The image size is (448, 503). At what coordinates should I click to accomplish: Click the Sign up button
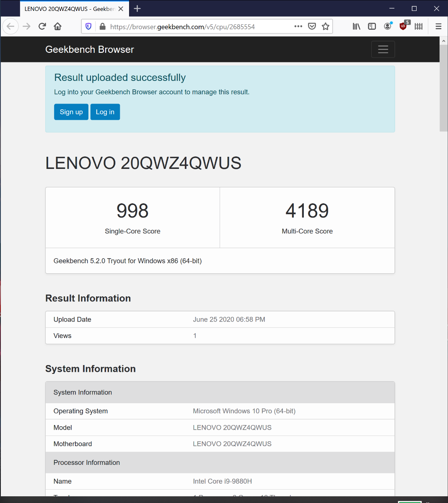[71, 112]
